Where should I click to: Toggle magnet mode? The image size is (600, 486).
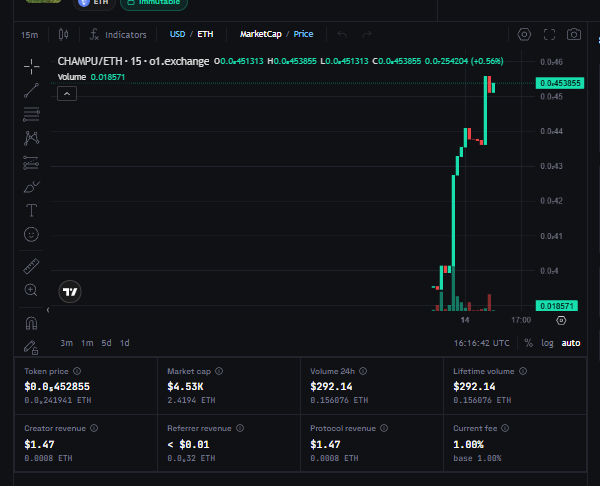tap(31, 323)
